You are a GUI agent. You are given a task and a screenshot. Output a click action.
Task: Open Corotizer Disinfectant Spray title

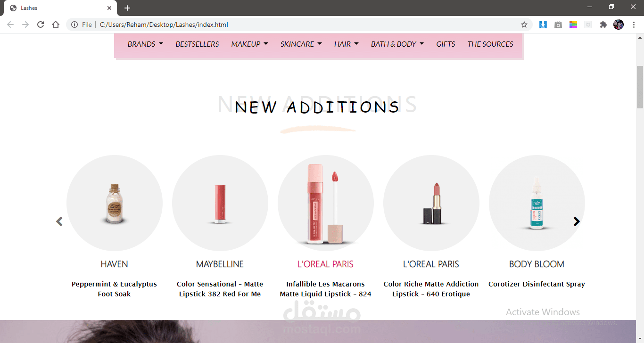tap(537, 284)
